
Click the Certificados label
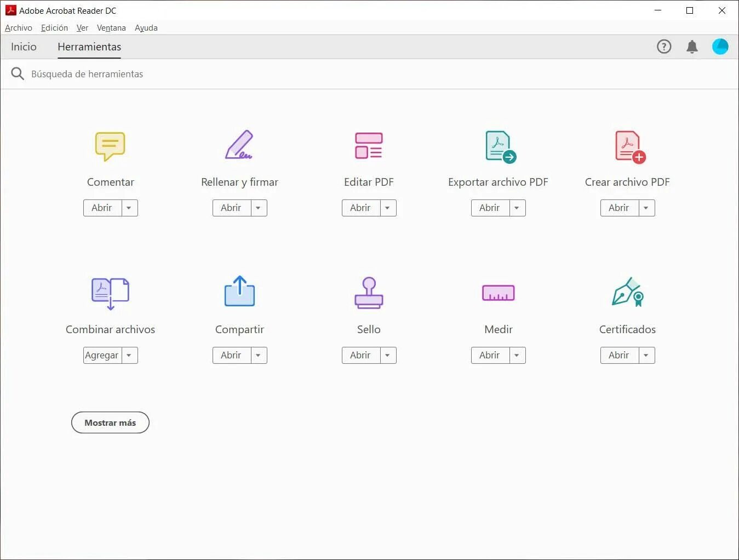point(627,329)
